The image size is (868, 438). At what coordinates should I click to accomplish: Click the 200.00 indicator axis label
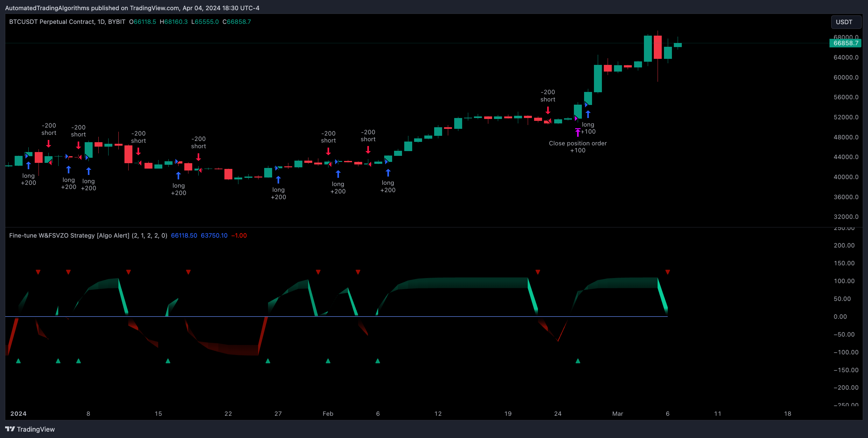(x=844, y=246)
